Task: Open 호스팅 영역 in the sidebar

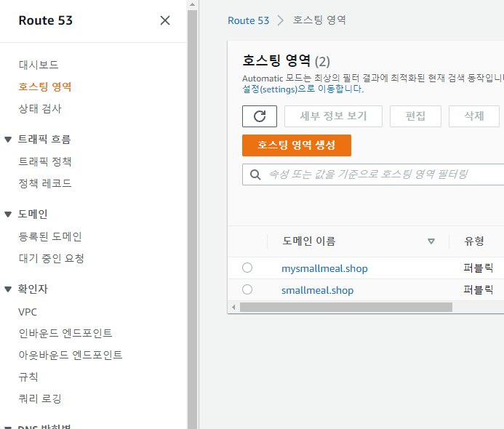Action: (x=45, y=87)
